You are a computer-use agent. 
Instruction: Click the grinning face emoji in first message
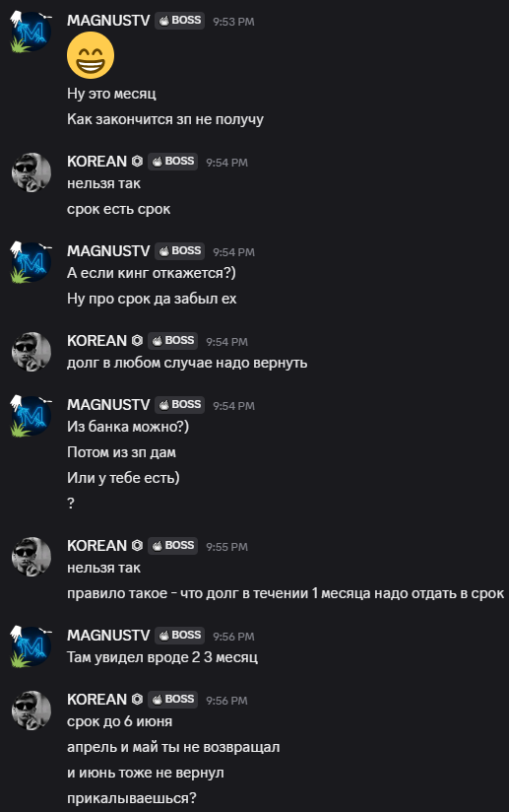(x=91, y=55)
